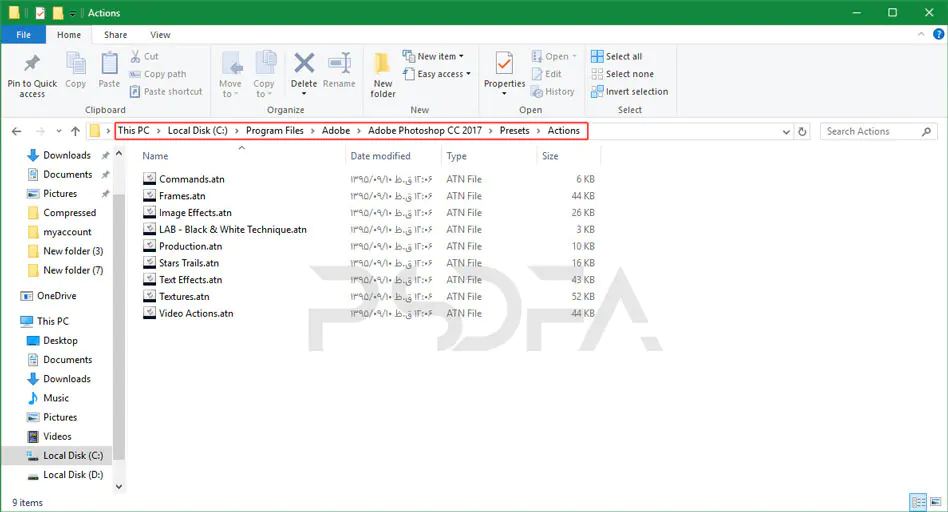Viewport: 948px width, 512px height.
Task: Click the Cut scissors icon
Action: [x=135, y=56]
